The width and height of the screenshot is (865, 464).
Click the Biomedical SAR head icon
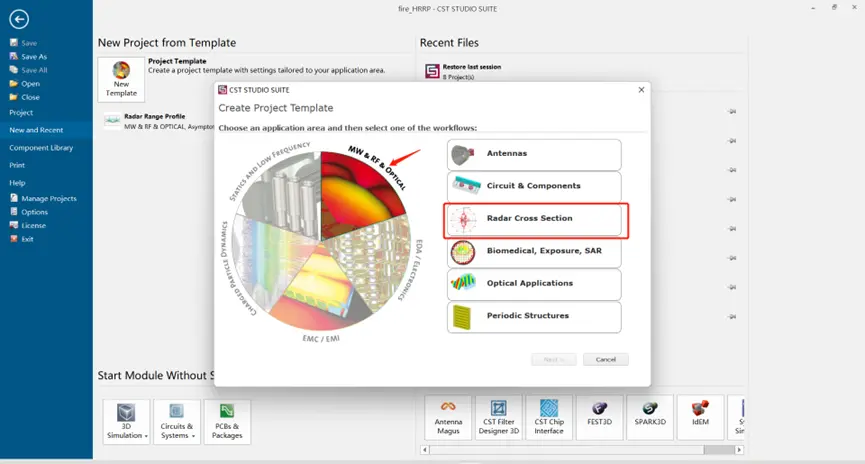point(462,252)
